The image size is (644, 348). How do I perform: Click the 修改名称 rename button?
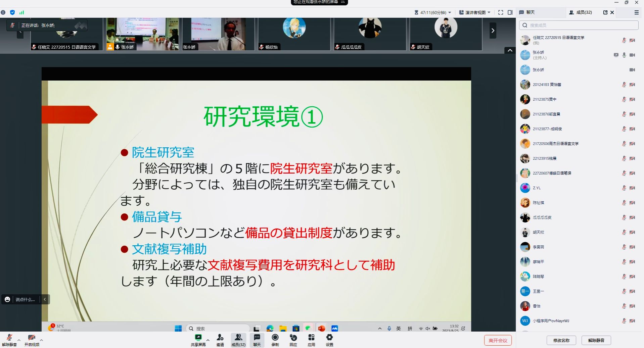coord(561,340)
